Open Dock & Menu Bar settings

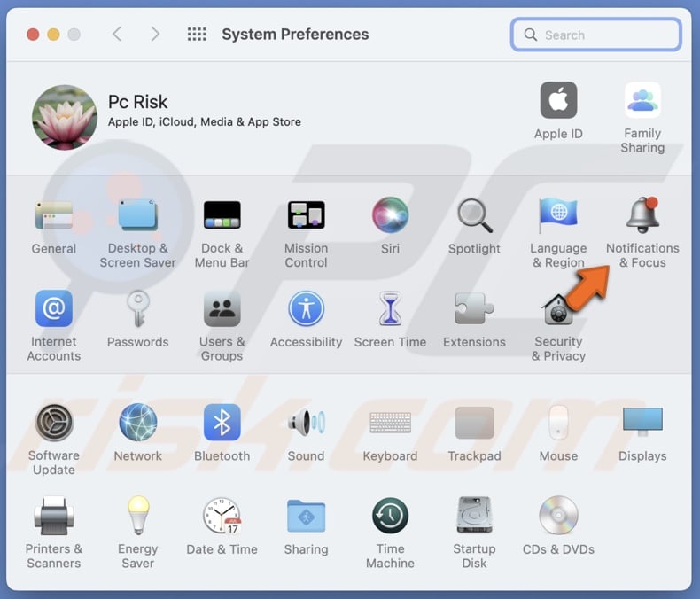click(222, 215)
